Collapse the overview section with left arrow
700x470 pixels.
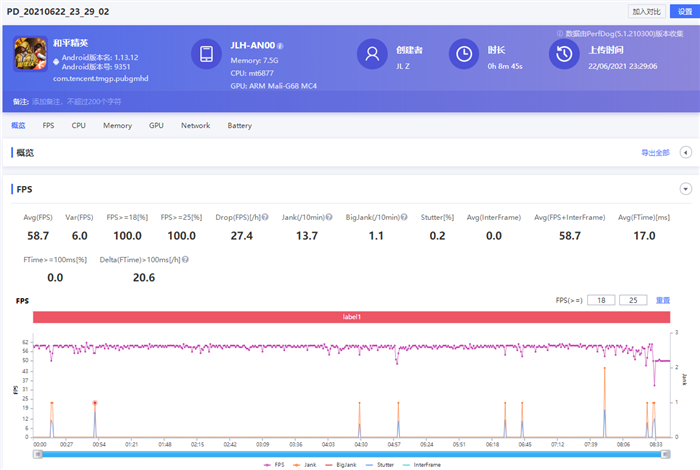(686, 152)
